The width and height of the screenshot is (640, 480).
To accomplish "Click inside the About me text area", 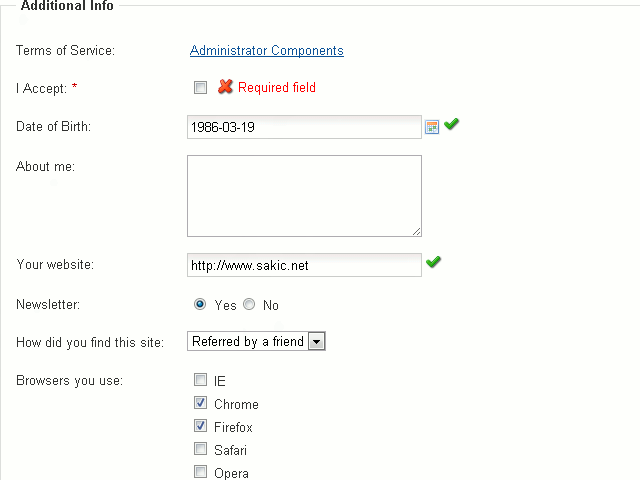I will [304, 196].
